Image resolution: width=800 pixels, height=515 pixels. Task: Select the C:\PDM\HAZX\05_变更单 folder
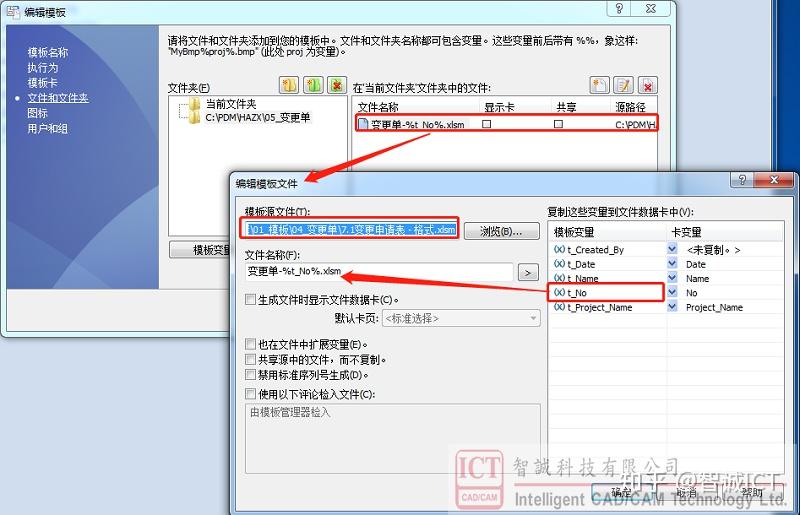tap(258, 117)
